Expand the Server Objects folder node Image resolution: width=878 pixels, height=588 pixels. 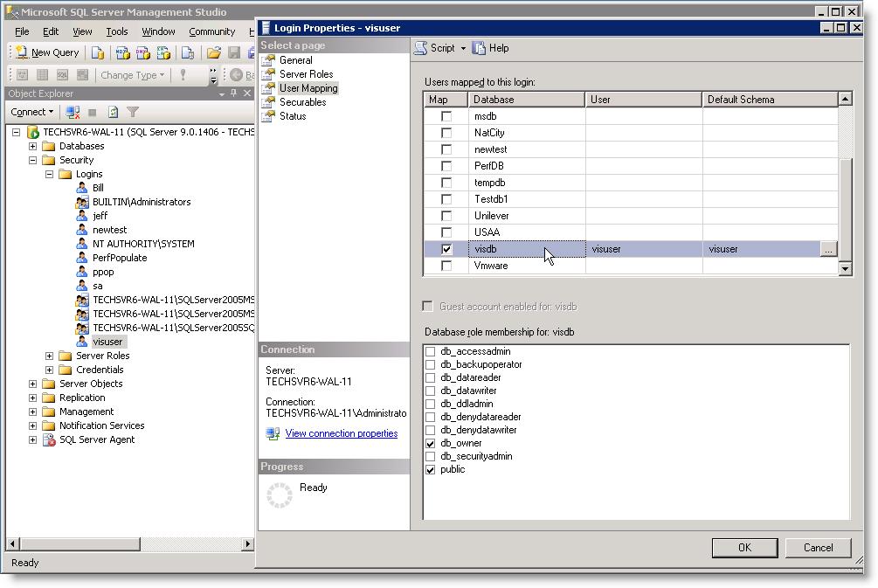pos(32,384)
